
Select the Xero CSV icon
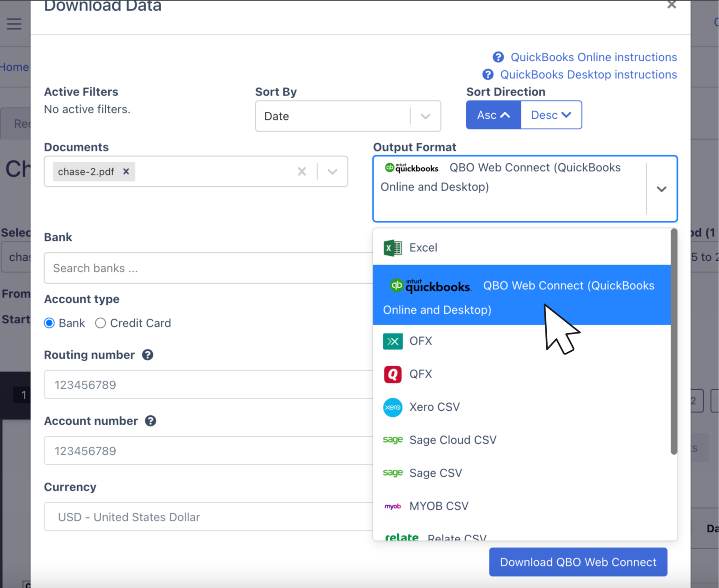pos(393,407)
